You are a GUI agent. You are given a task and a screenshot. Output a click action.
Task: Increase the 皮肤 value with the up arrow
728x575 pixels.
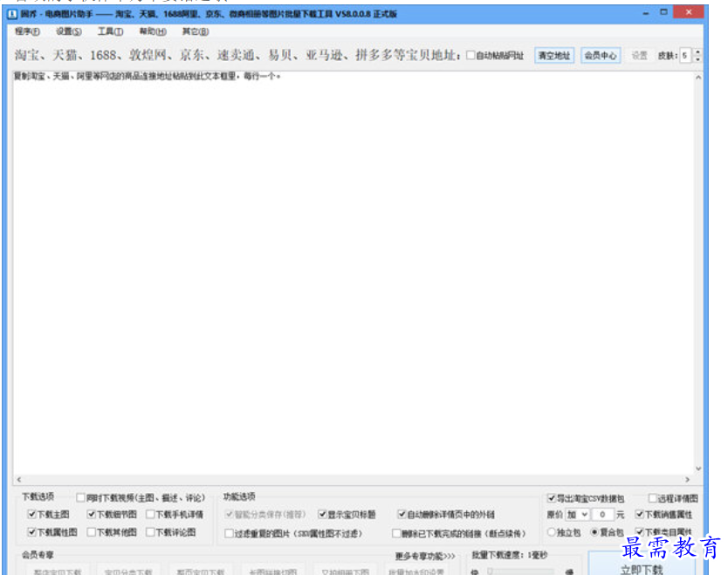(x=697, y=52)
